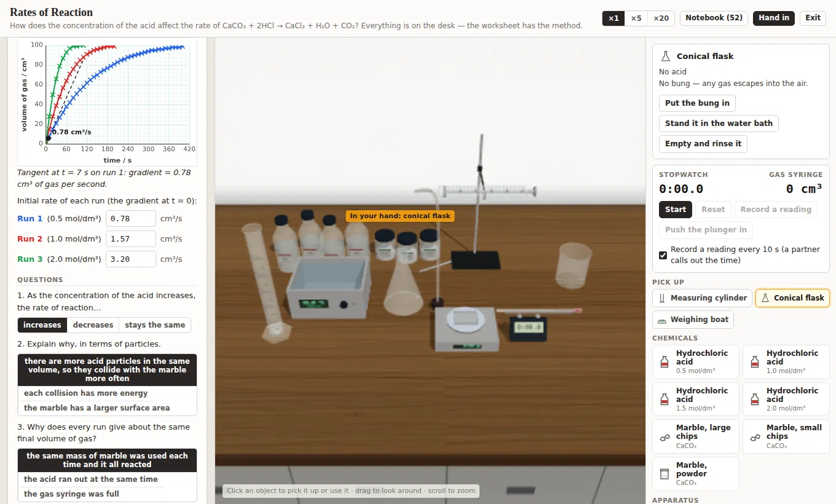Screen dimensions: 836x504
Task: Set simulation speed to ×5
Action: click(x=636, y=18)
